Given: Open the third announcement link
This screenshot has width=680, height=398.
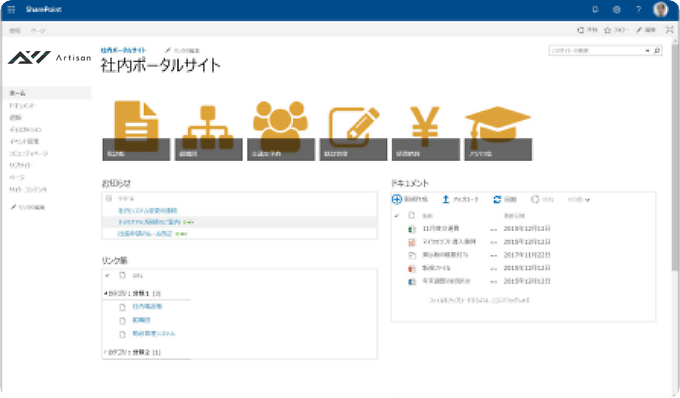Looking at the screenshot, I should (145, 234).
